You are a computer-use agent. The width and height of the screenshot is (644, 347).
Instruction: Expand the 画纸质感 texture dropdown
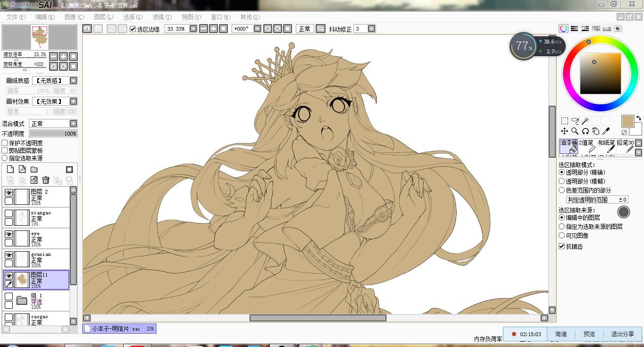point(55,81)
